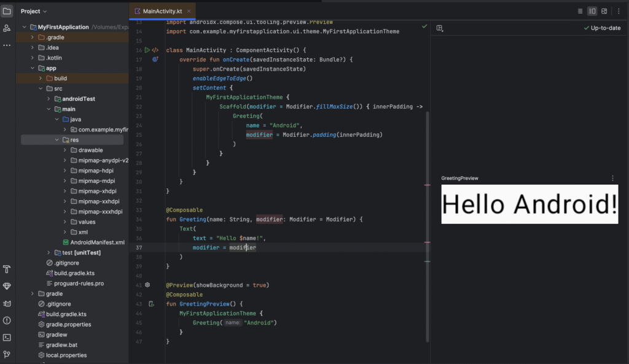The height and width of the screenshot is (364, 629).
Task: Click the AndroidManifest.xml file icon
Action: (66, 242)
